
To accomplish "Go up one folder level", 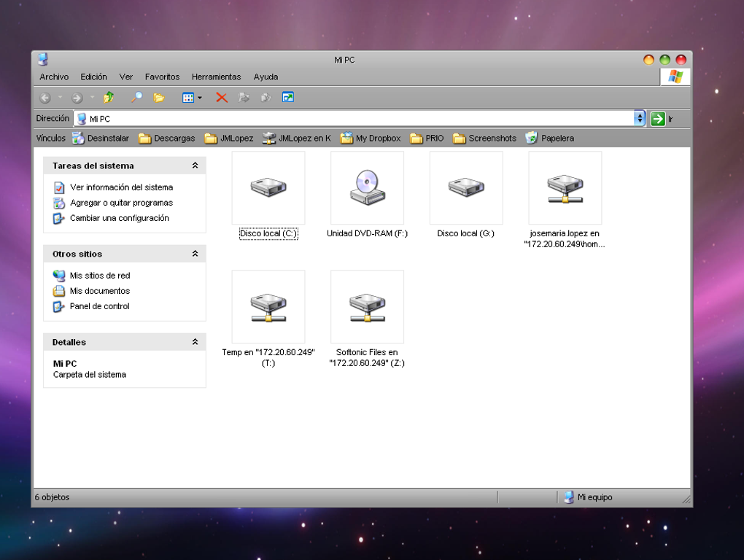I will tap(109, 97).
